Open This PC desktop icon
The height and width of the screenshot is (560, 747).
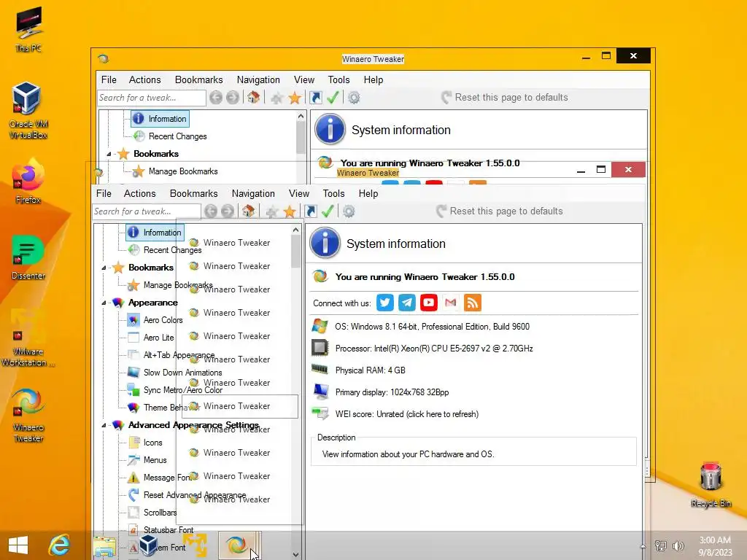point(28,28)
